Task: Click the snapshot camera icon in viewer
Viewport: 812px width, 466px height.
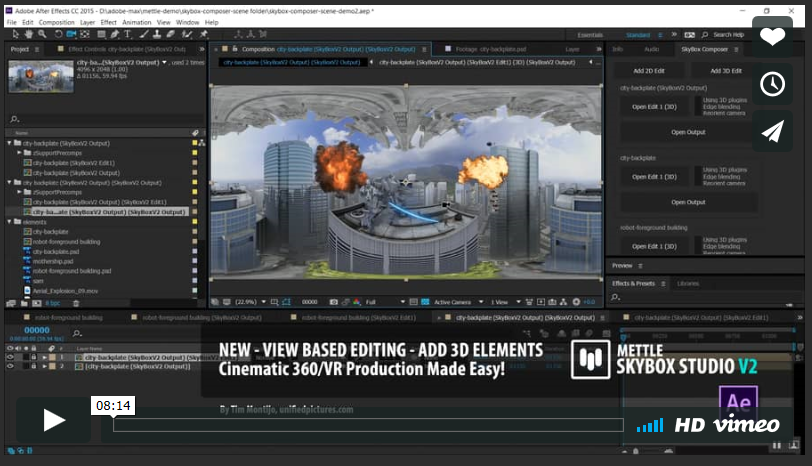Action: pos(334,302)
